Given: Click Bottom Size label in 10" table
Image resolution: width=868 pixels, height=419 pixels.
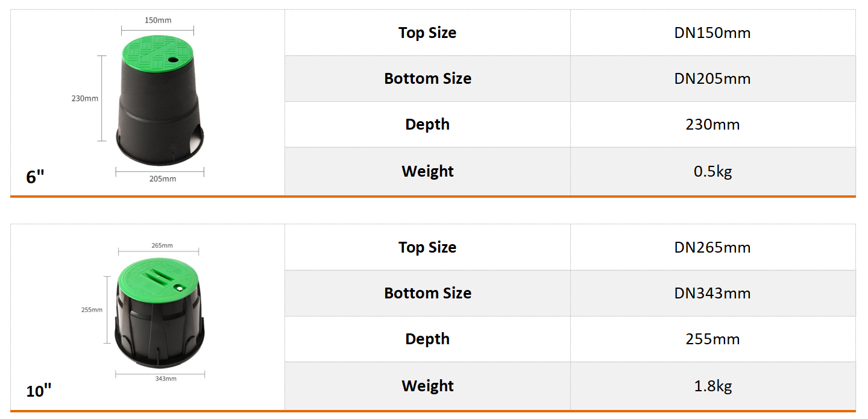Looking at the screenshot, I should click(427, 293).
